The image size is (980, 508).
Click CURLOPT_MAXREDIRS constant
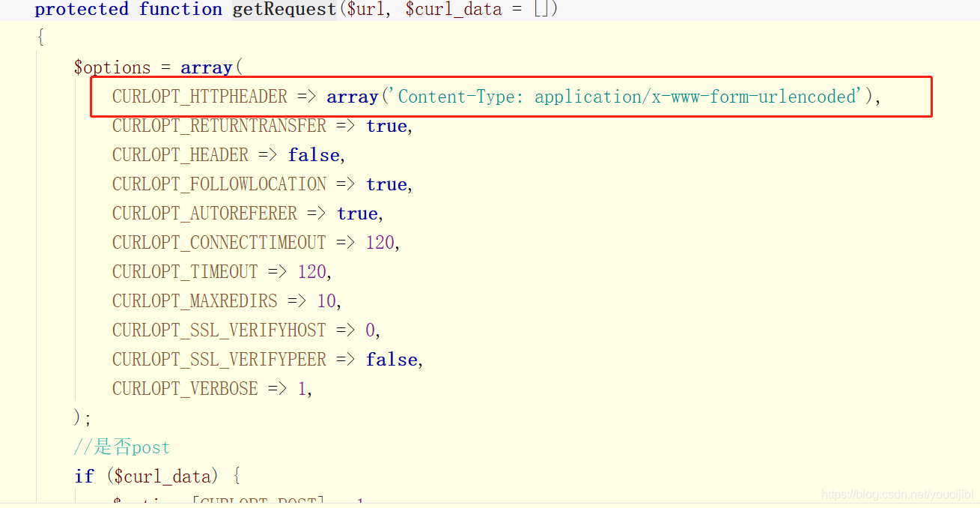pyautogui.click(x=195, y=301)
